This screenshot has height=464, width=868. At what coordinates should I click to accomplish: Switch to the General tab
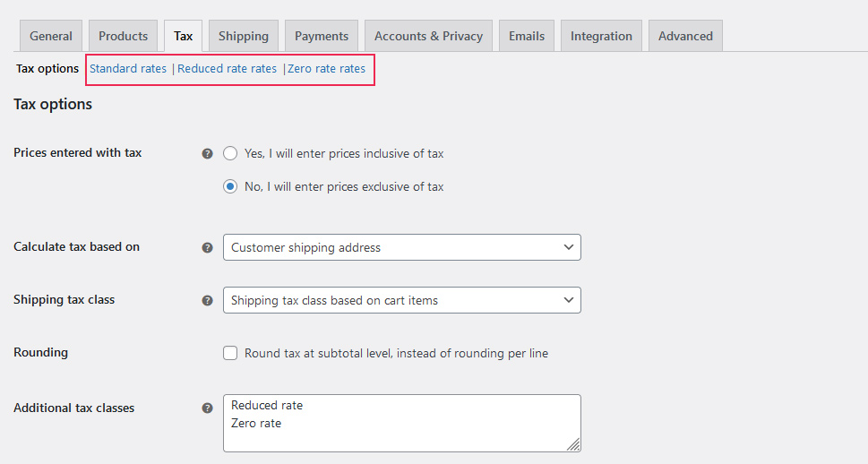51,36
